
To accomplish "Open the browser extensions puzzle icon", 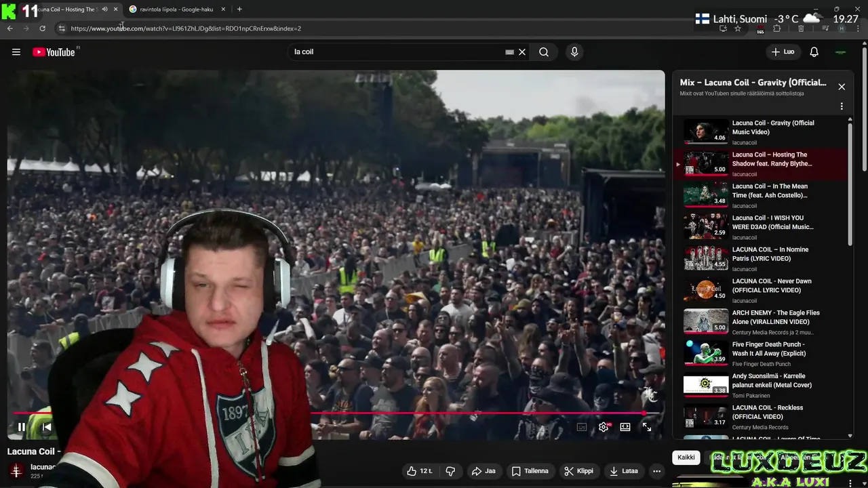I will tap(777, 28).
